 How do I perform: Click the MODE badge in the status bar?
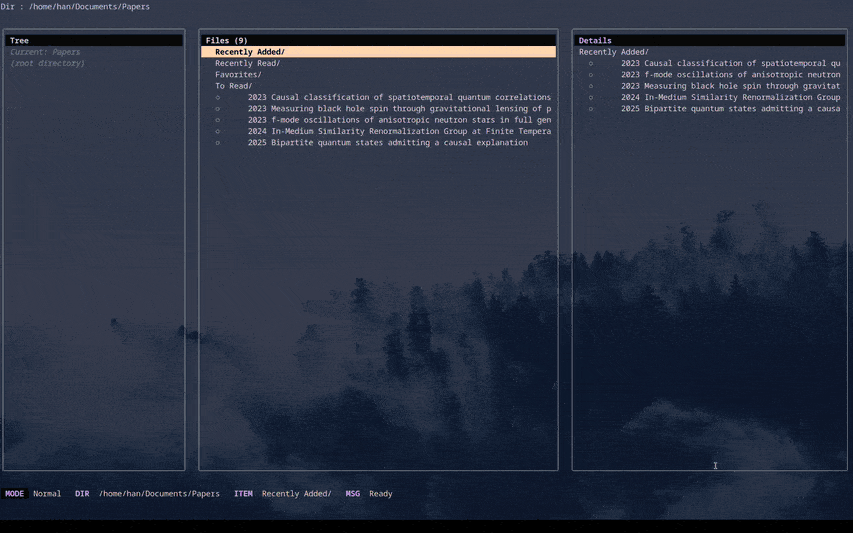point(15,494)
